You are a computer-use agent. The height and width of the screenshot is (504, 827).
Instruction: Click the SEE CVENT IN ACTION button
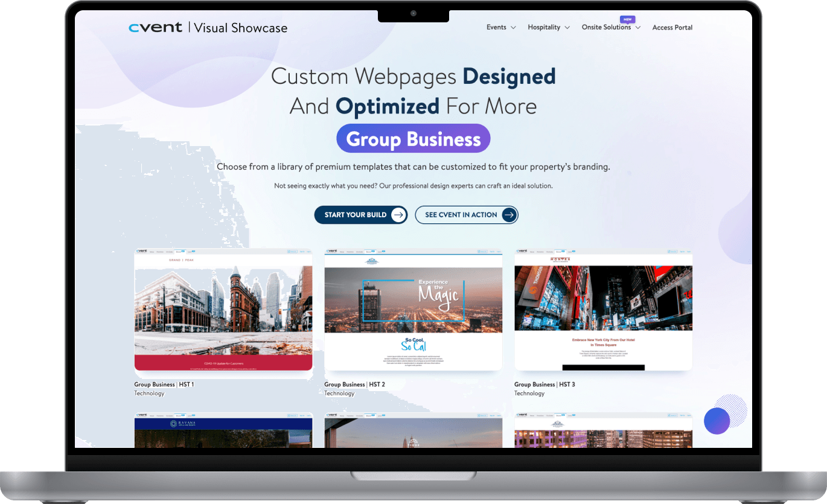coord(467,215)
